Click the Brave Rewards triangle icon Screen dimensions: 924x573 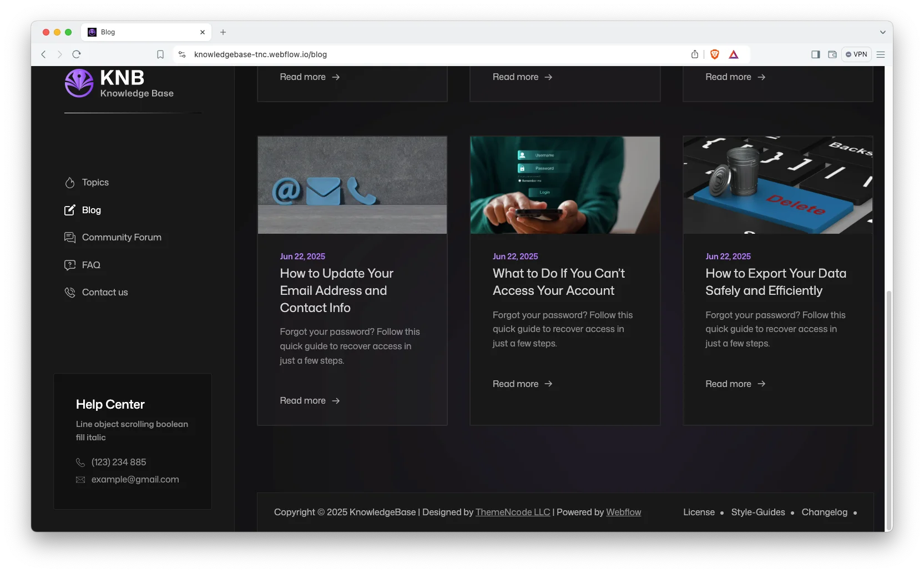[734, 54]
